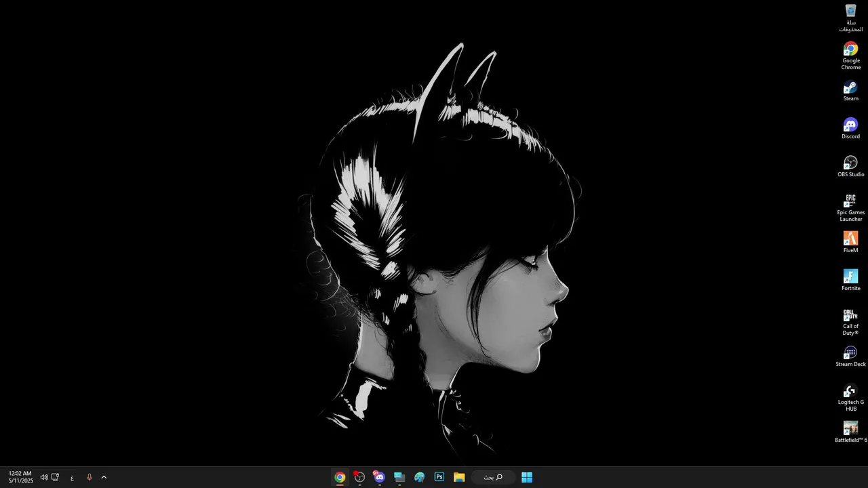Click the taskbar search box

[x=493, y=477]
